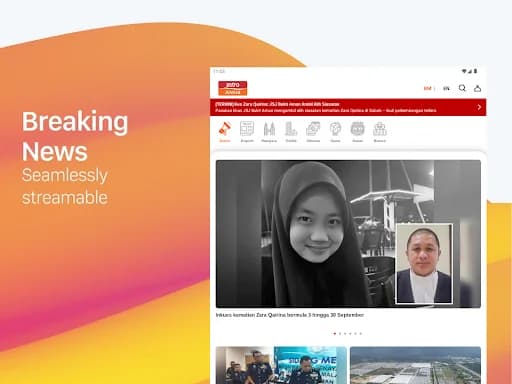Tap the Wi-Fi status icon

(x=464, y=71)
